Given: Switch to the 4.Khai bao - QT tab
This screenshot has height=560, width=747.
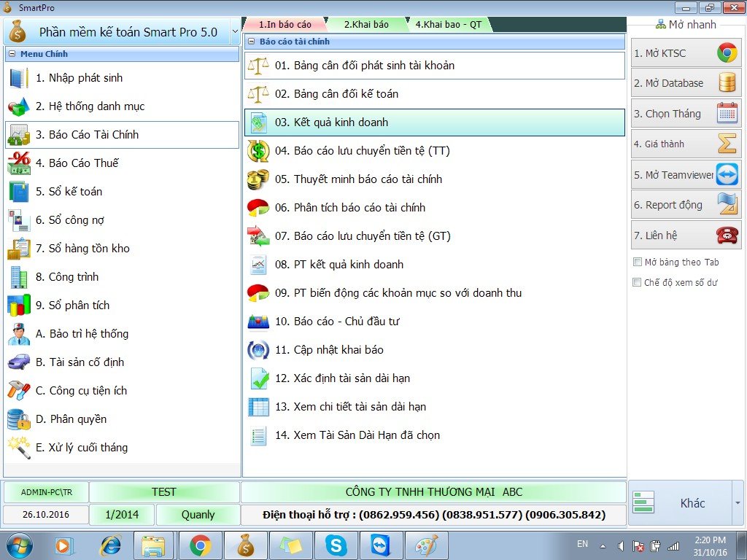Looking at the screenshot, I should coord(448,25).
